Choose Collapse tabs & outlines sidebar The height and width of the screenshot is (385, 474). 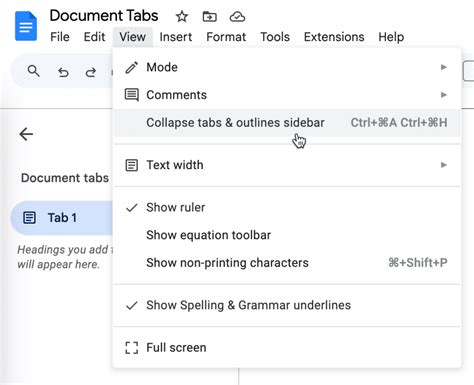click(287, 123)
